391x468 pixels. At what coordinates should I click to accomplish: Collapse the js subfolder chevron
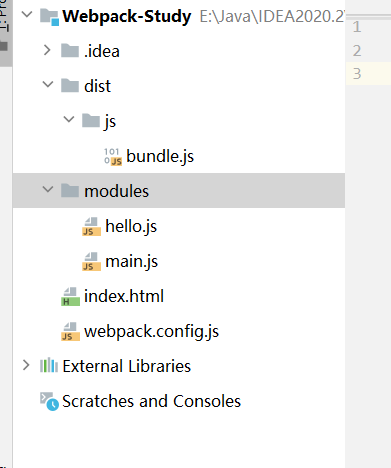[69, 119]
